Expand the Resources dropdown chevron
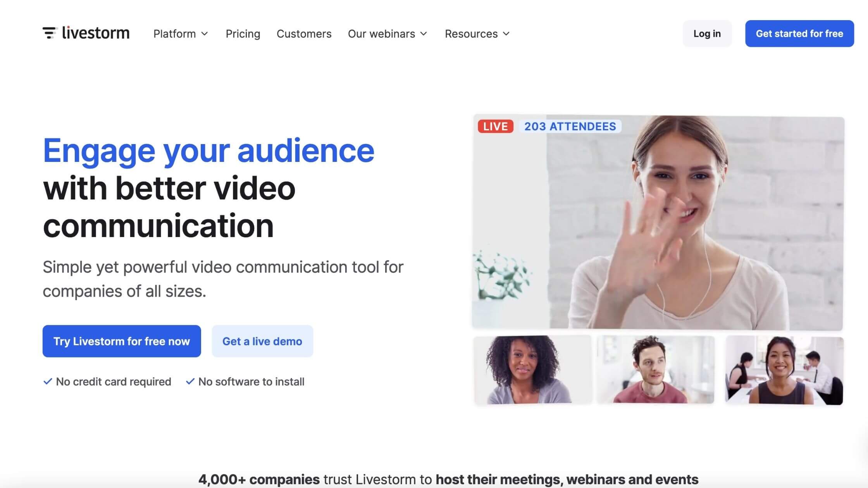This screenshot has height=488, width=868. click(506, 34)
